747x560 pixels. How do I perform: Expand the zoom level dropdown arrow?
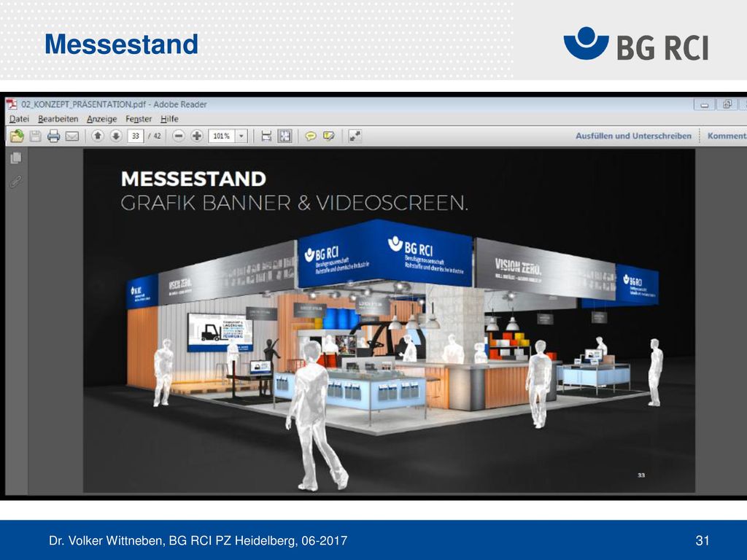[x=241, y=136]
